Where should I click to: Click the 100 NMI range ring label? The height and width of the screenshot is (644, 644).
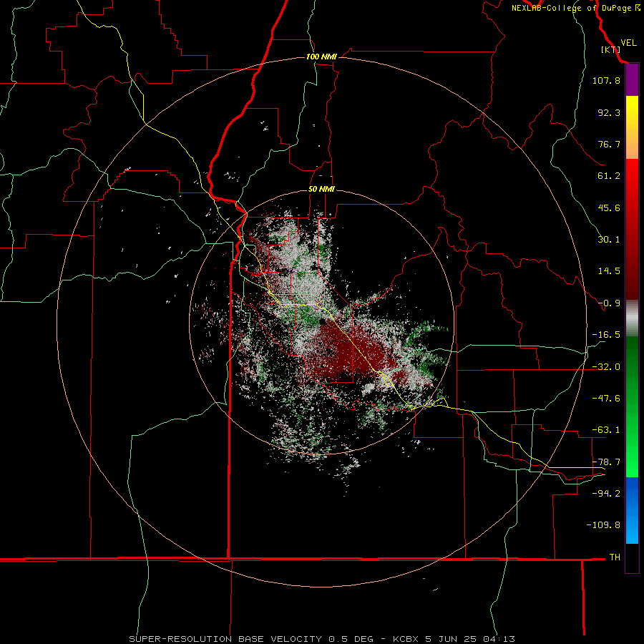click(321, 57)
